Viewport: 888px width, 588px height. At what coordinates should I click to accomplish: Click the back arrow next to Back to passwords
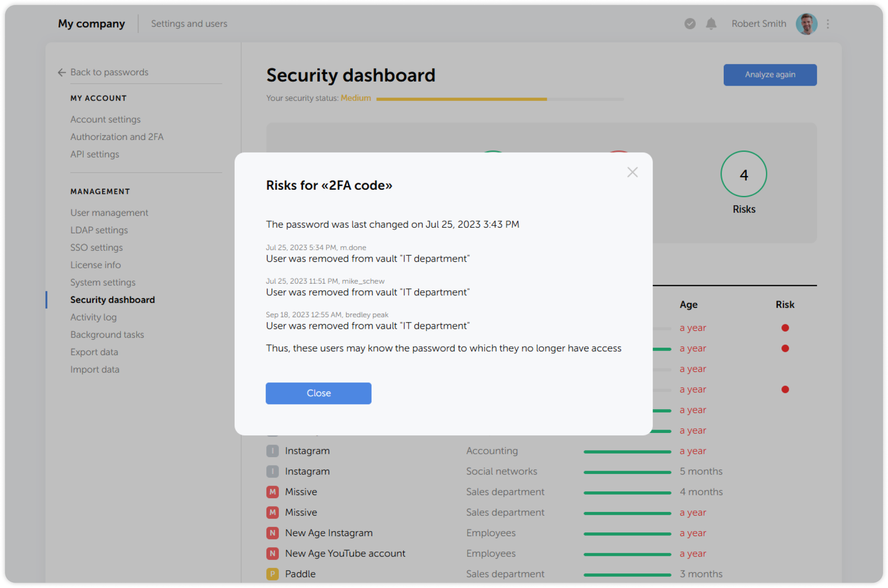point(61,72)
